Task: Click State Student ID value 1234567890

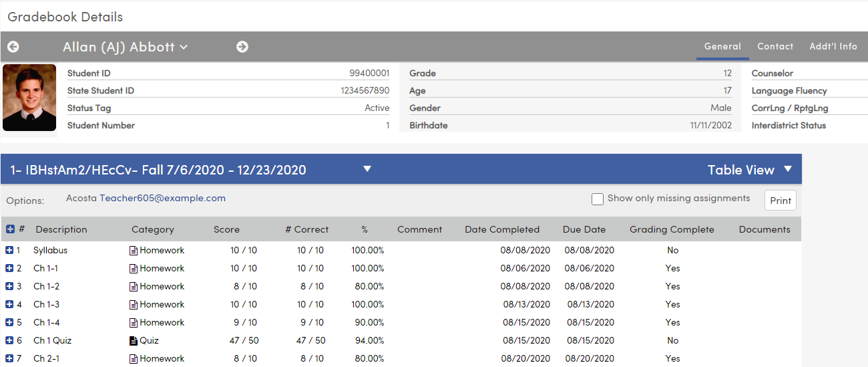Action: pyautogui.click(x=365, y=90)
